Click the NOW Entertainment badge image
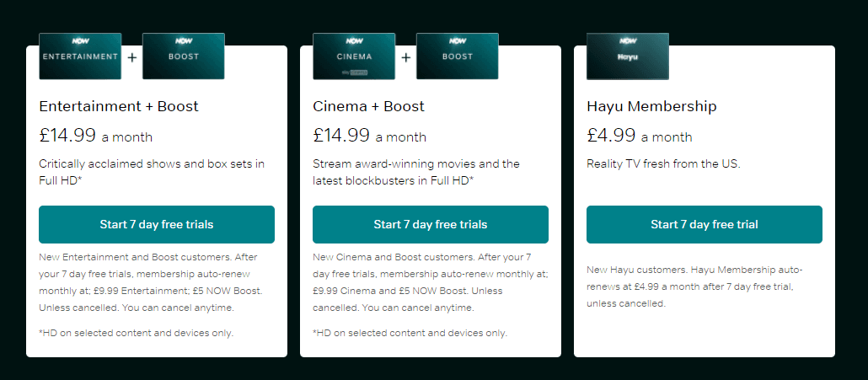Viewport: 868px width, 380px height. pyautogui.click(x=80, y=56)
